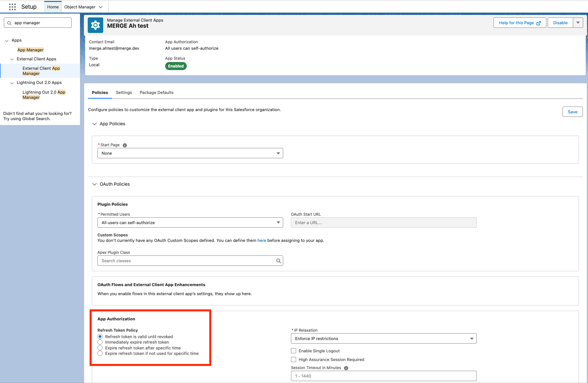
Task: Click the Search classes field
Action: point(190,261)
